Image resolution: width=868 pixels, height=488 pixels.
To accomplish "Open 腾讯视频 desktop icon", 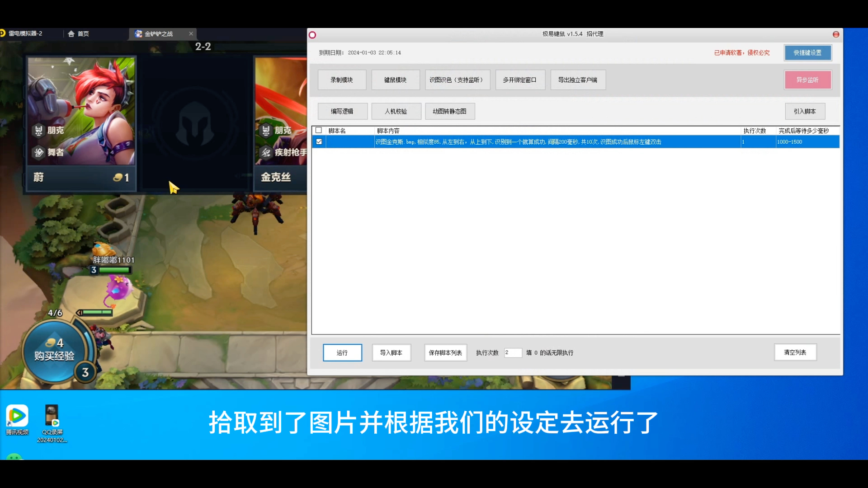I will coord(17,420).
